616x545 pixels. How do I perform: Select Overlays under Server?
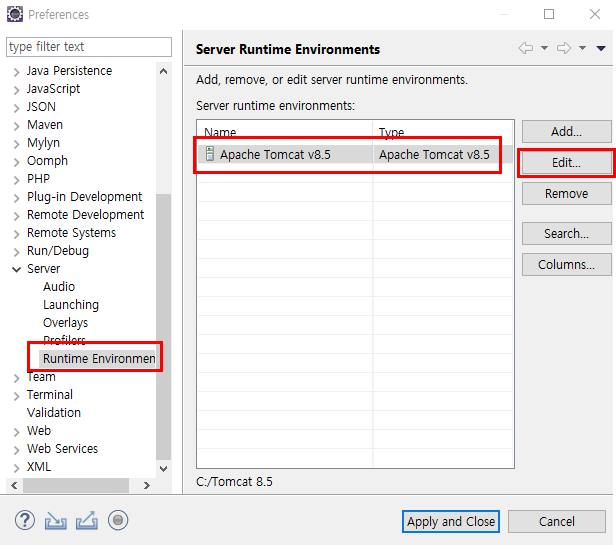[66, 323]
